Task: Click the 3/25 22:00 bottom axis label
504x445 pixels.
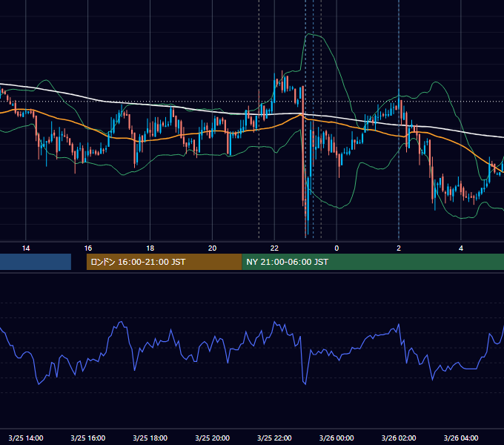Action: 274,438
